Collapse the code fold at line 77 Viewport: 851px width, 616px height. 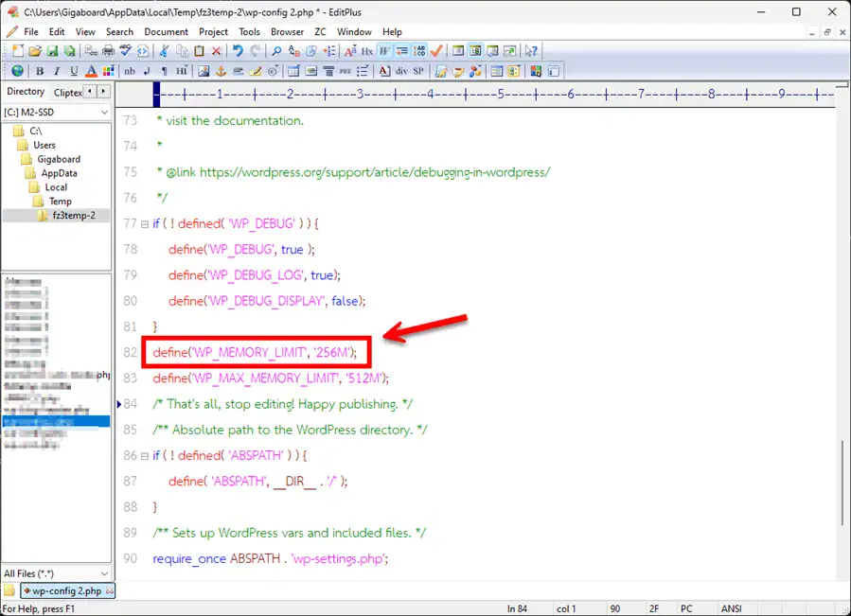tap(145, 223)
